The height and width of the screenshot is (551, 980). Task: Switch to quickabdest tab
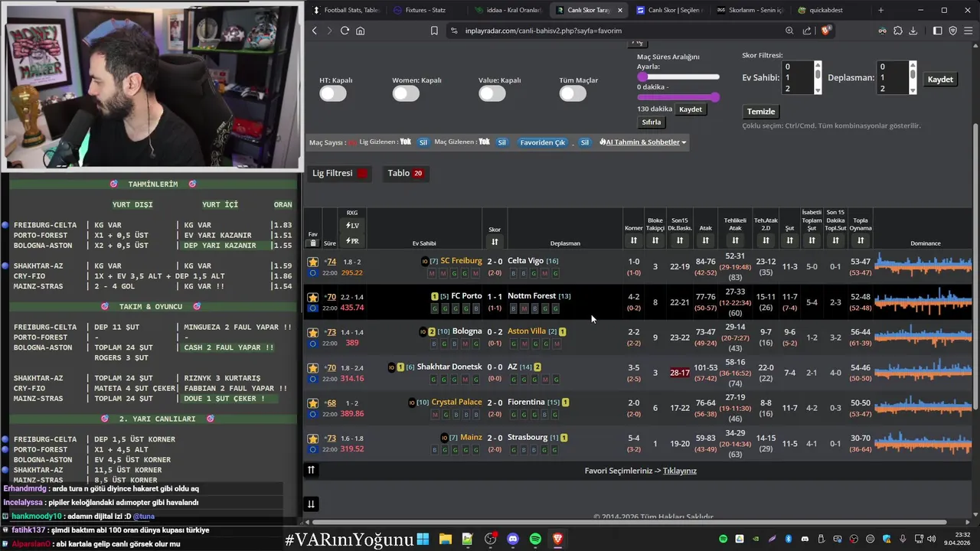[830, 10]
